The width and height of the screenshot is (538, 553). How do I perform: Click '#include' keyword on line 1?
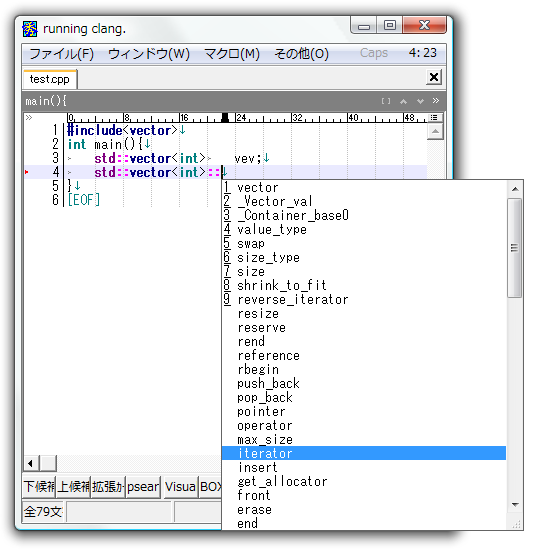point(95,130)
